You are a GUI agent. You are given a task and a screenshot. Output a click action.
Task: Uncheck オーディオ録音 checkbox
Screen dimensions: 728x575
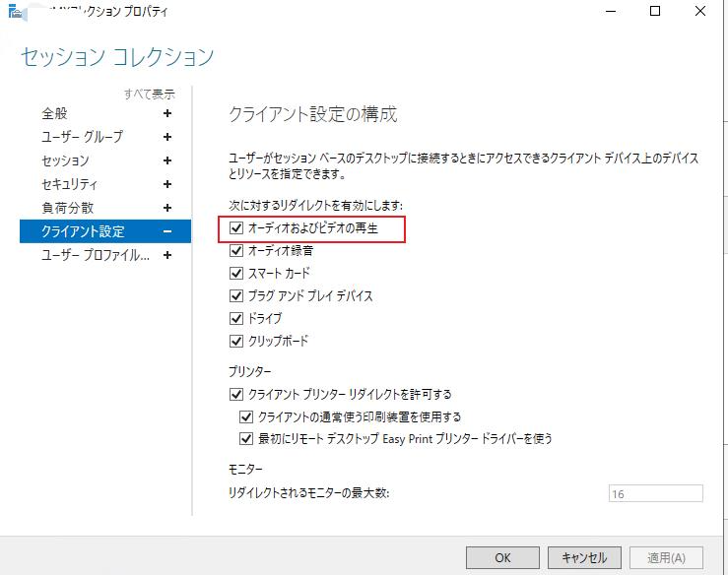click(236, 251)
